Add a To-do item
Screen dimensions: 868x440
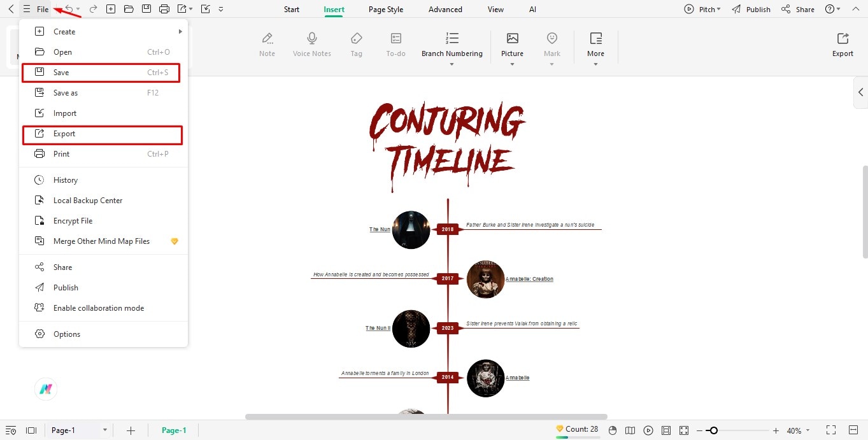click(396, 45)
